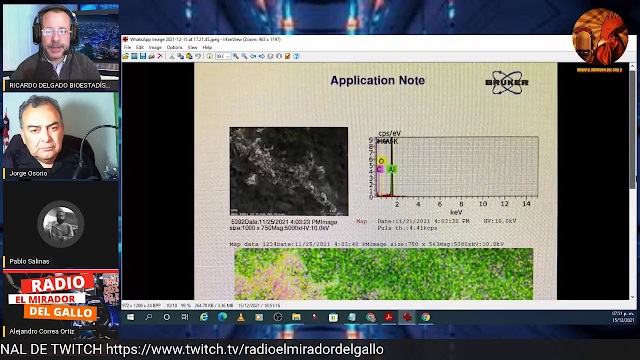
Task: Click the red 'Map' text under spectrum
Action: (362, 221)
